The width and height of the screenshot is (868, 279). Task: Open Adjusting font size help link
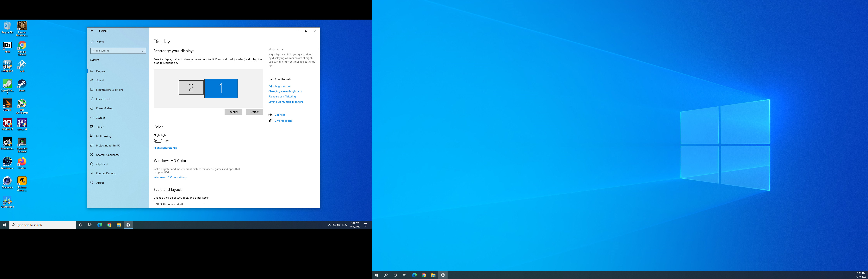(279, 86)
